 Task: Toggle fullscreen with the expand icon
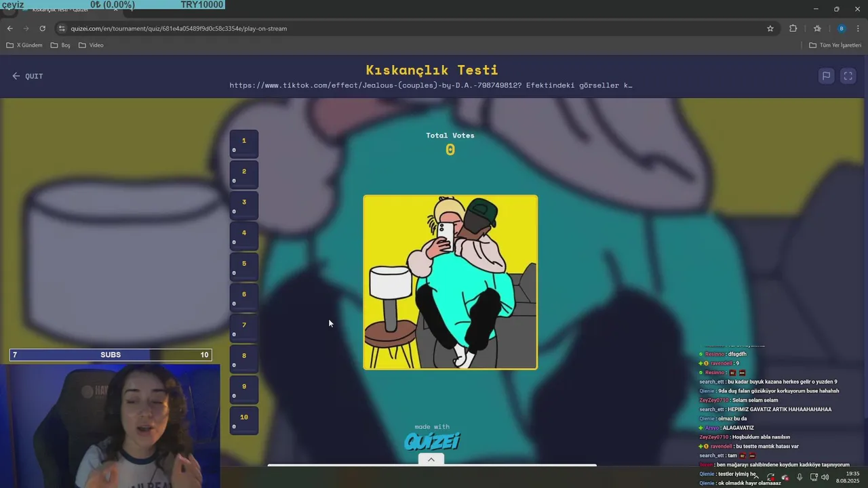pyautogui.click(x=848, y=76)
